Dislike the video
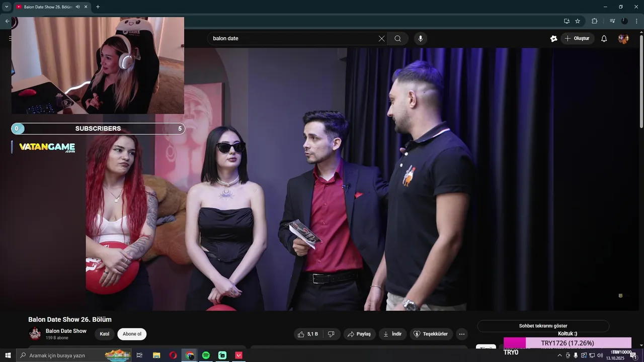 click(x=331, y=334)
